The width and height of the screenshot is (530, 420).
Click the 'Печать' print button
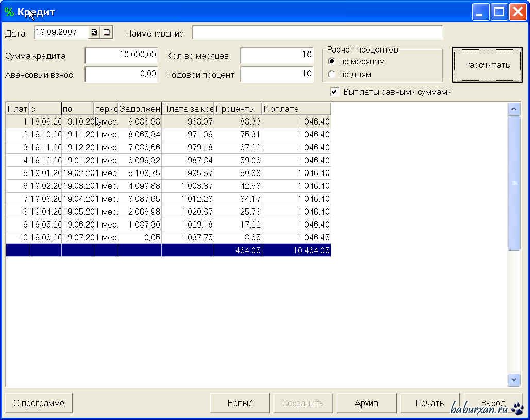click(x=430, y=403)
